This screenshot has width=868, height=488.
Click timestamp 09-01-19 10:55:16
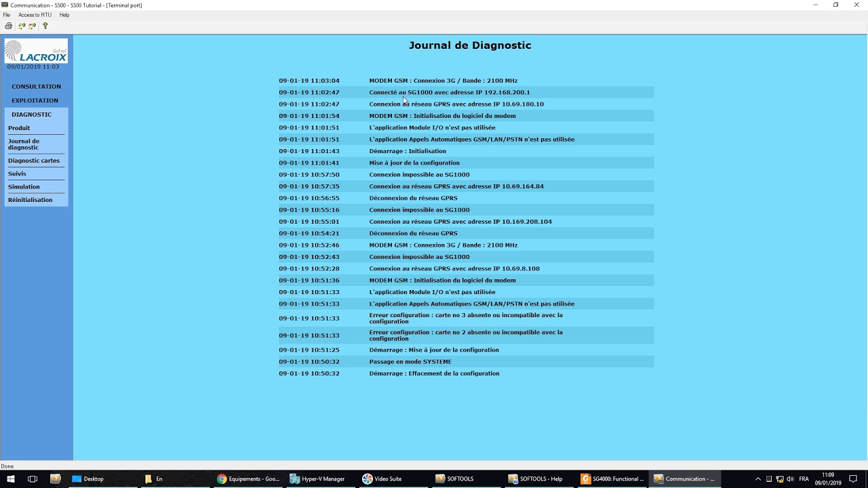[x=309, y=210]
